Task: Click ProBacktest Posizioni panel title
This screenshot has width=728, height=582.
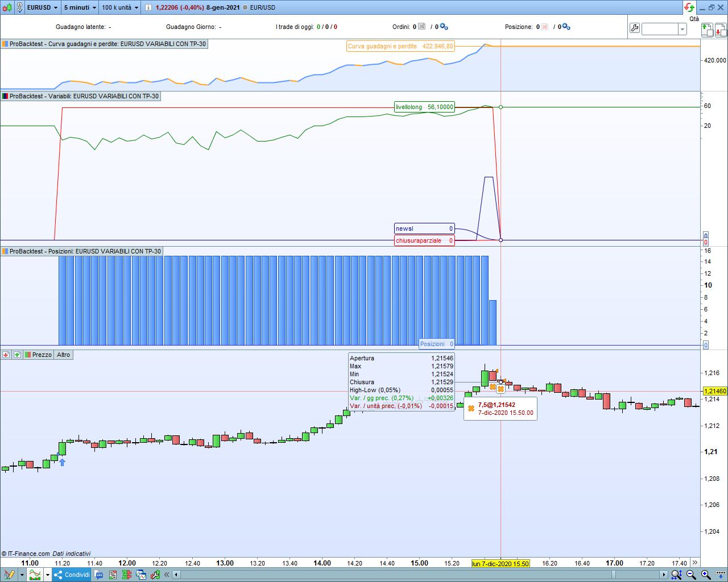Action: tap(82, 251)
